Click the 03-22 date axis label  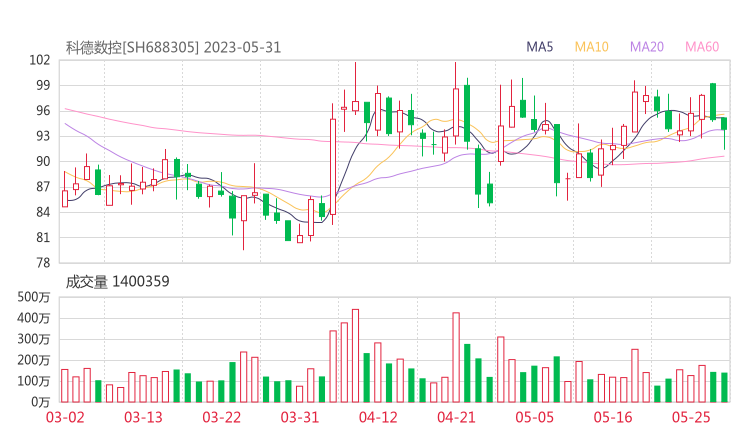tap(222, 417)
